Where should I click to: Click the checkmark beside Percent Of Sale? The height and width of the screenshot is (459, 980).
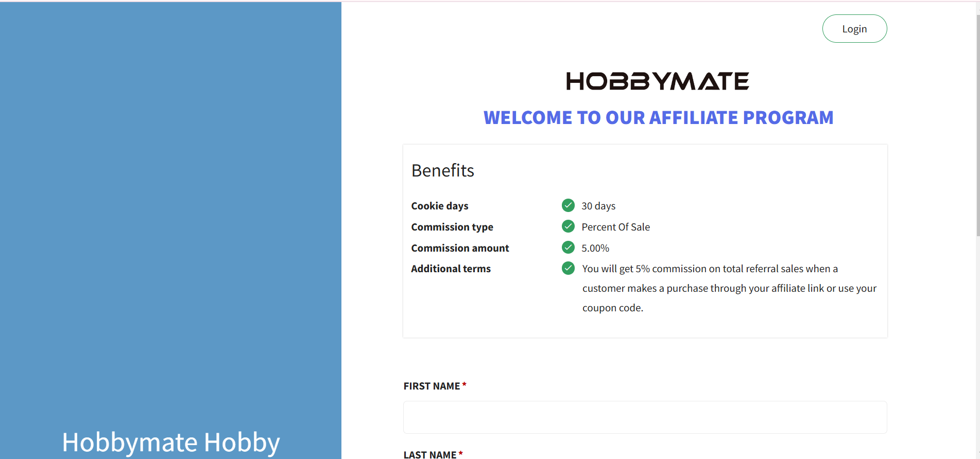pos(568,226)
